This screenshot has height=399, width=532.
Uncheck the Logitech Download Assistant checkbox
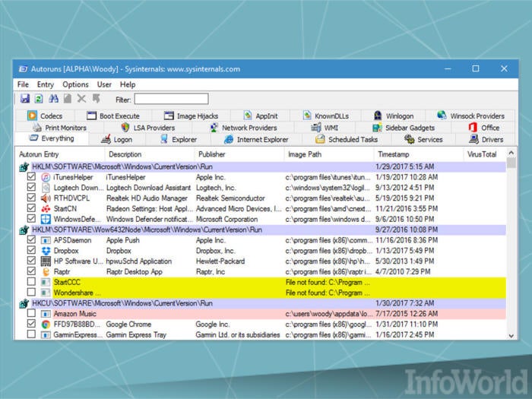[x=31, y=187]
